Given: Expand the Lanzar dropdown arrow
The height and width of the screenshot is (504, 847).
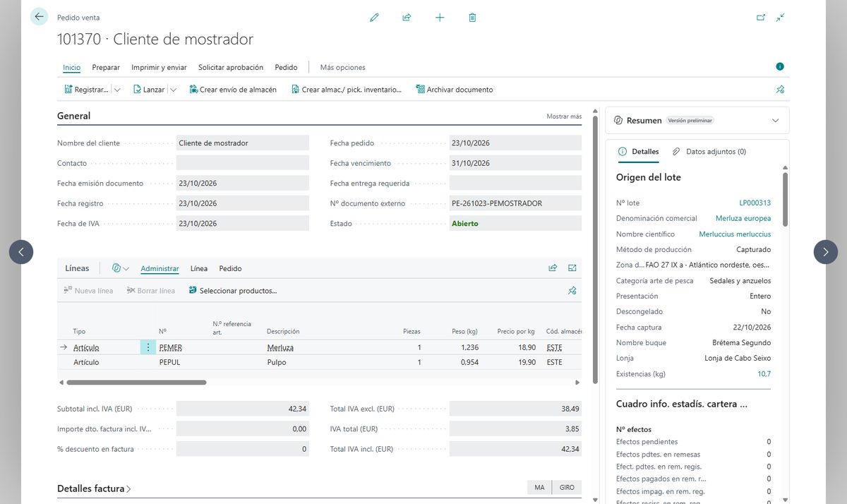Looking at the screenshot, I should pos(173,90).
